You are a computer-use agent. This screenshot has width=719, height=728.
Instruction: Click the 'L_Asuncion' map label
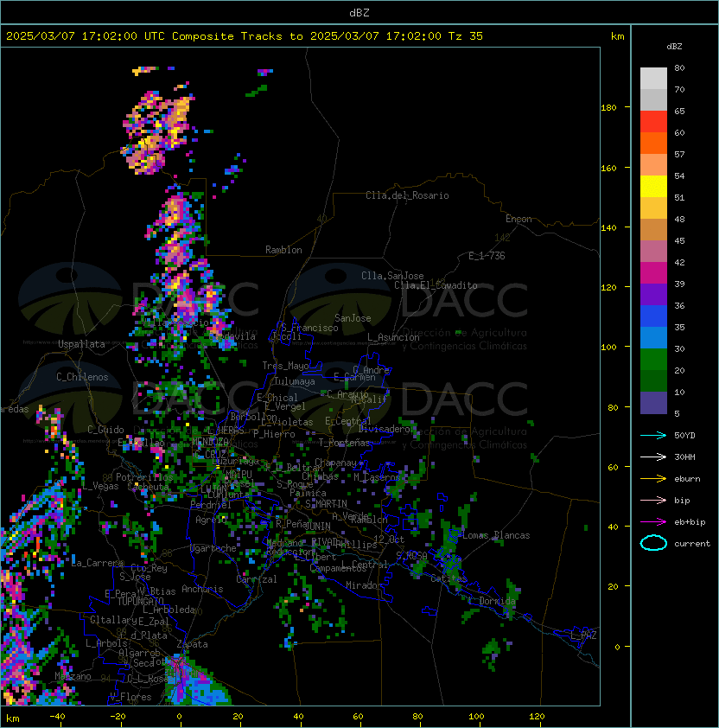tap(393, 337)
